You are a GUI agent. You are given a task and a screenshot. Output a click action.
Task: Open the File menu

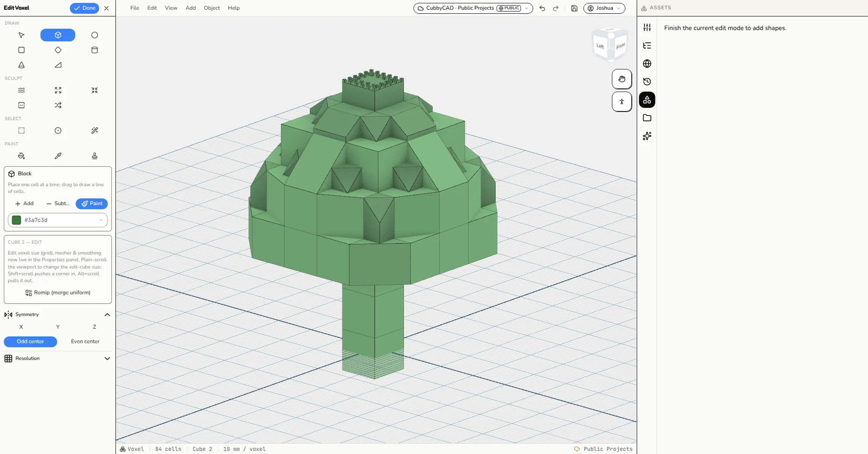tap(134, 8)
